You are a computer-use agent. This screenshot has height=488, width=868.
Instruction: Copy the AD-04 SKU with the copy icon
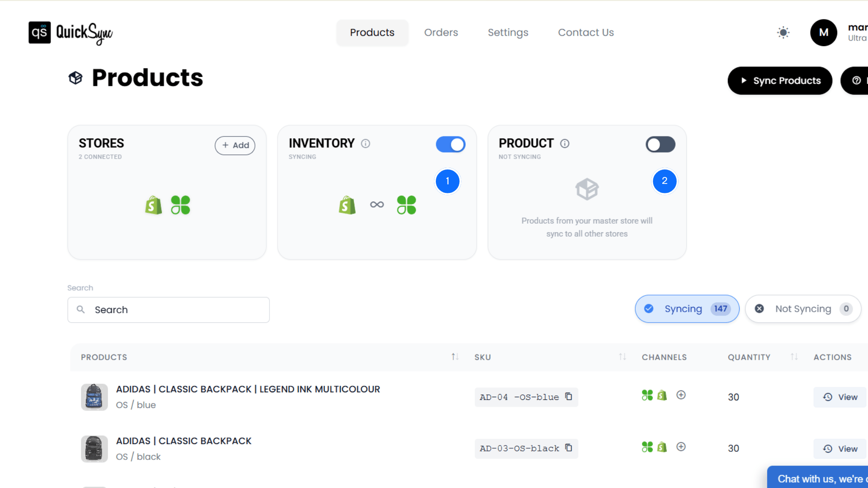point(568,396)
